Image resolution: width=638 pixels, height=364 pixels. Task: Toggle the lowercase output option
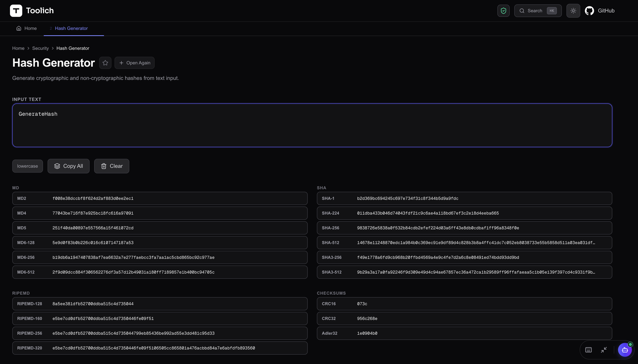click(x=28, y=166)
